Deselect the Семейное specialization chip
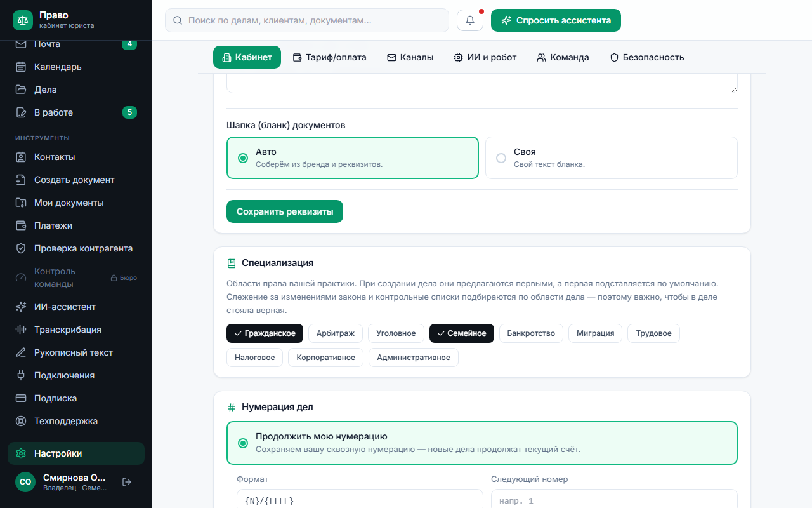 coord(461,333)
